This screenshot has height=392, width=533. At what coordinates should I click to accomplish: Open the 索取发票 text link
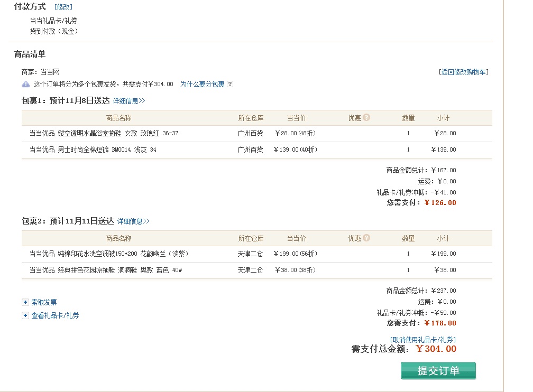[x=44, y=302]
